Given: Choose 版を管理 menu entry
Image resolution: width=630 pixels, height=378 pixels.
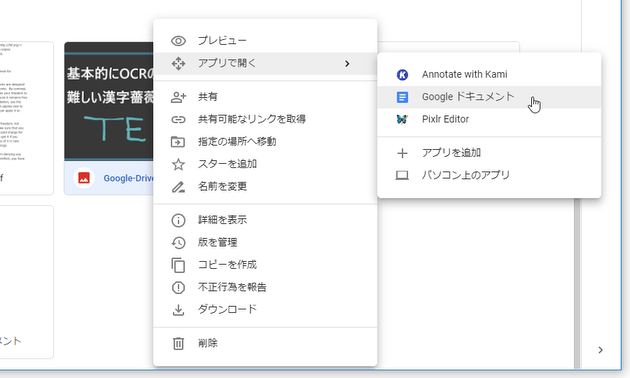Looking at the screenshot, I should 265,243.
